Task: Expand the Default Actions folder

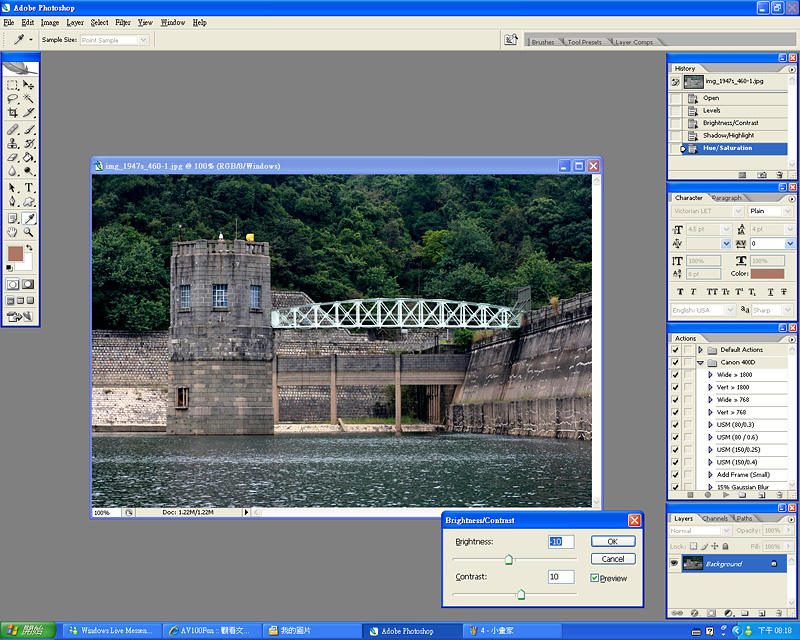Action: [x=701, y=350]
